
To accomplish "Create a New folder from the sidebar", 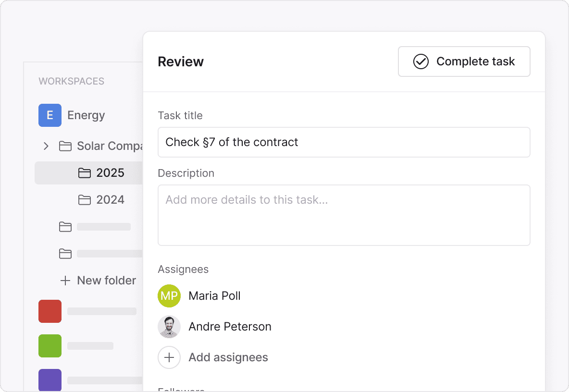I will 106,281.
